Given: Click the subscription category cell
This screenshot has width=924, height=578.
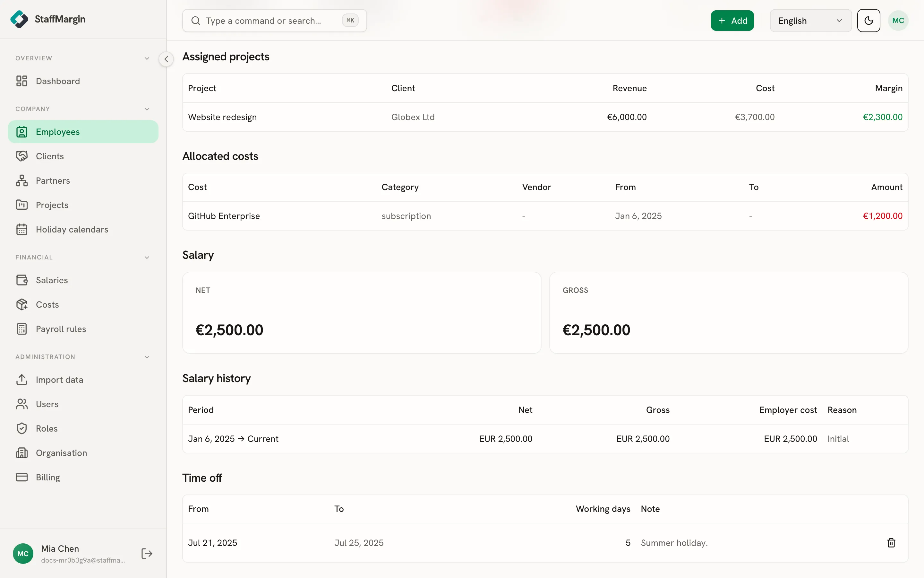Looking at the screenshot, I should 406,216.
